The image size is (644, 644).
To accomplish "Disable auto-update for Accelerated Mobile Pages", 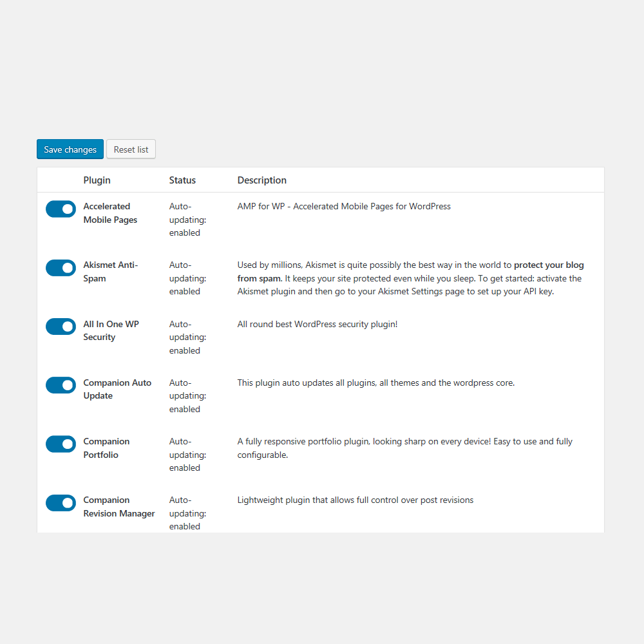I will click(61, 209).
